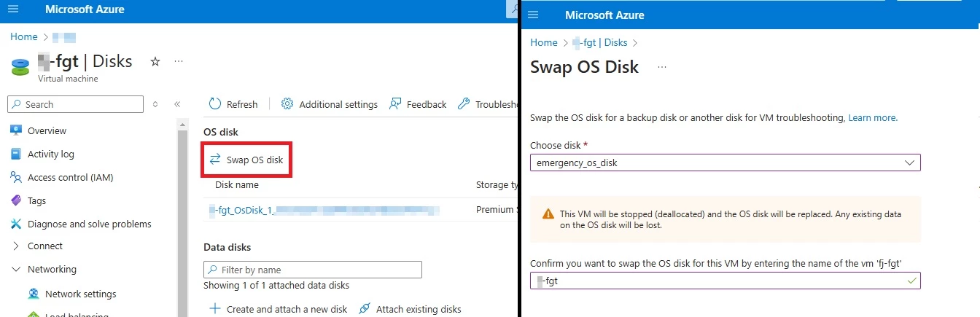980x317 pixels.
Task: Click the Activity log icon in sidebar
Action: pos(16,154)
